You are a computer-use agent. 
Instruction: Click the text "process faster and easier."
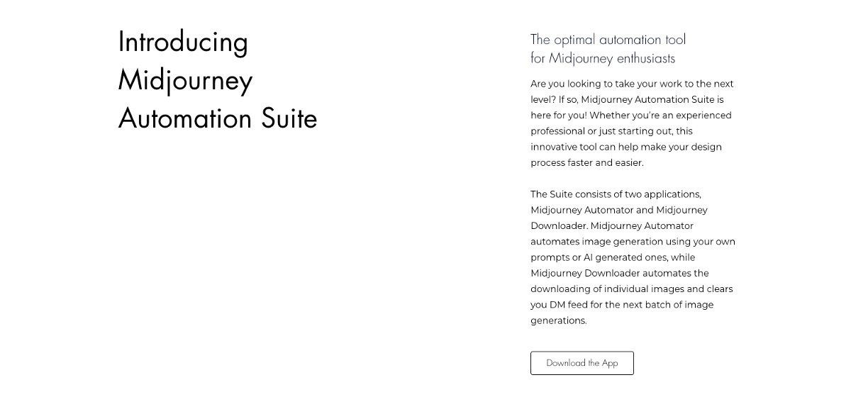(x=586, y=163)
